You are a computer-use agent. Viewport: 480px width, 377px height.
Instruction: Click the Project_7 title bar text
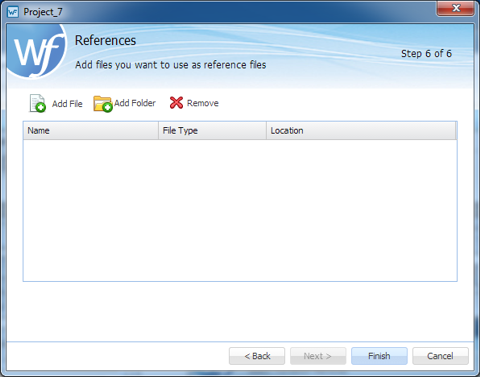[43, 12]
